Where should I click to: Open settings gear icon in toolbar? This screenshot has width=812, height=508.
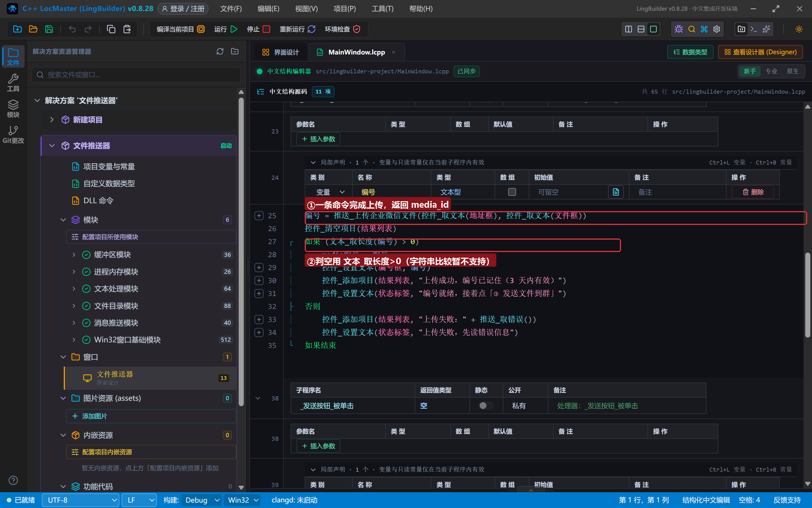point(717,29)
